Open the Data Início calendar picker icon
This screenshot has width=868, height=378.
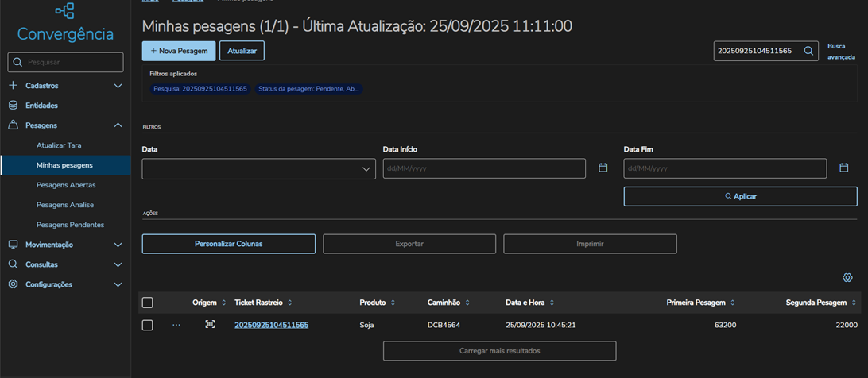tap(603, 168)
